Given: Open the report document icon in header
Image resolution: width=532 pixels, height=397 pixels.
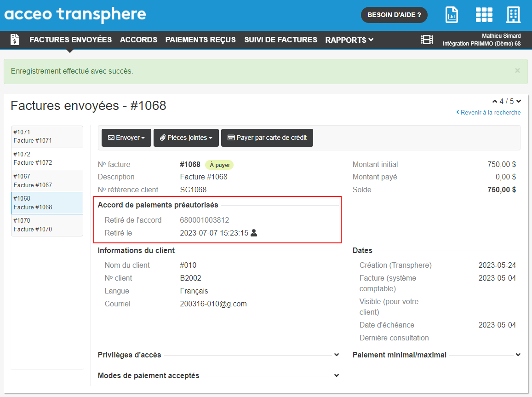Looking at the screenshot, I should click(x=452, y=15).
